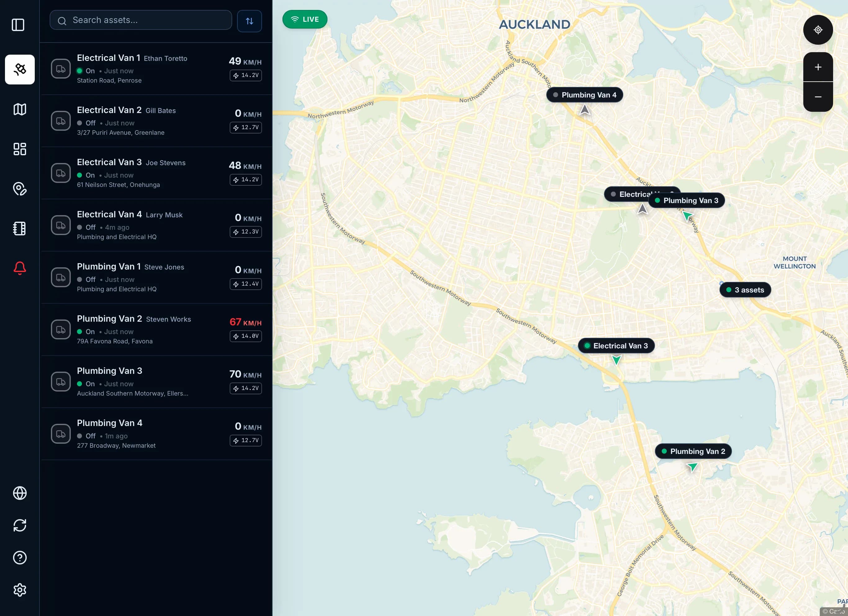This screenshot has height=616, width=848.
Task: Click the globe language icon
Action: 20,493
